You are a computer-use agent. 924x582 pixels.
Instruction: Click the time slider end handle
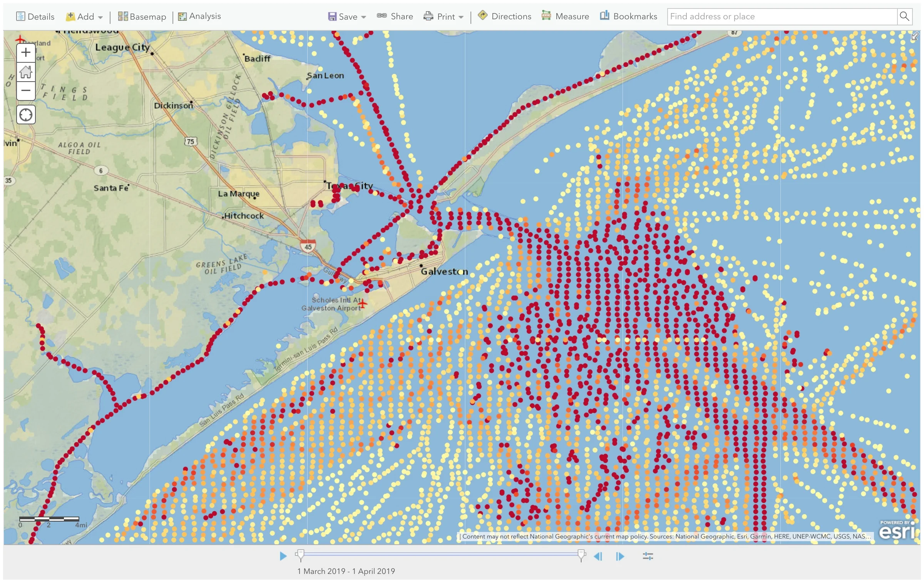(x=581, y=554)
